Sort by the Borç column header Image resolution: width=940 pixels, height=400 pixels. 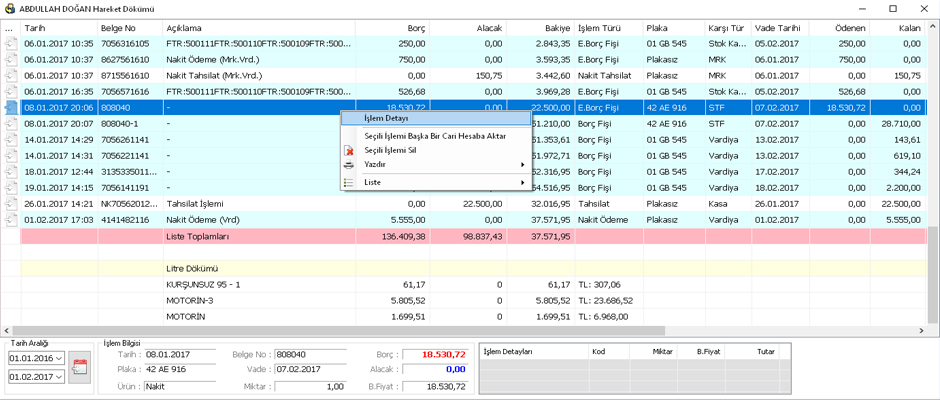click(x=392, y=28)
